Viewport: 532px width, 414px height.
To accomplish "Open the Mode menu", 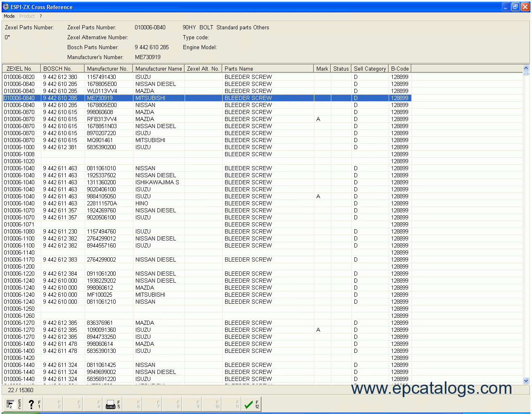I will coord(9,16).
